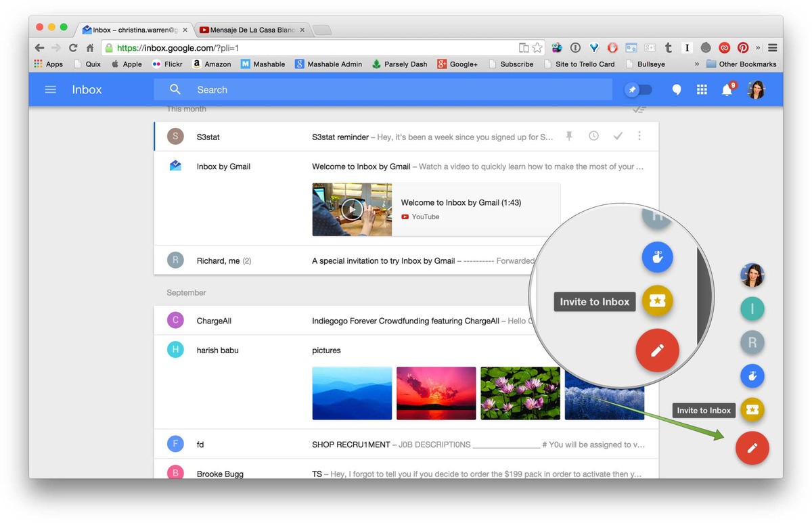Go to browser home page icon
The height and width of the screenshot is (523, 812).
[x=90, y=48]
